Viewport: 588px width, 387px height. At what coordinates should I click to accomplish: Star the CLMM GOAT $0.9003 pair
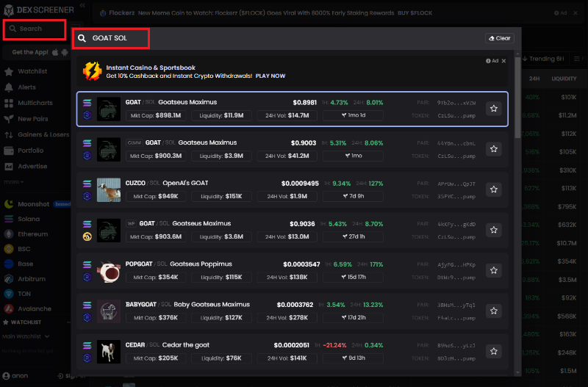coord(493,149)
